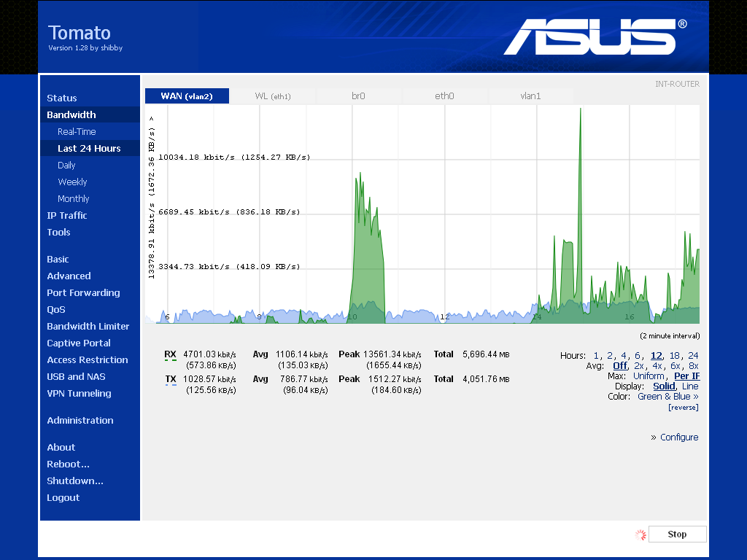The height and width of the screenshot is (560, 747).
Task: Click the ASUS logo
Action: coord(595,37)
